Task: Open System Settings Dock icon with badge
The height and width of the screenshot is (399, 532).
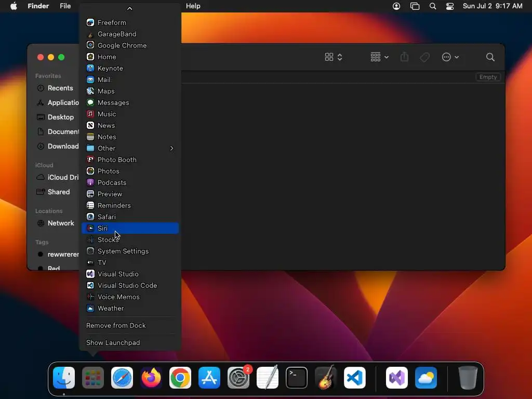Action: click(238, 378)
